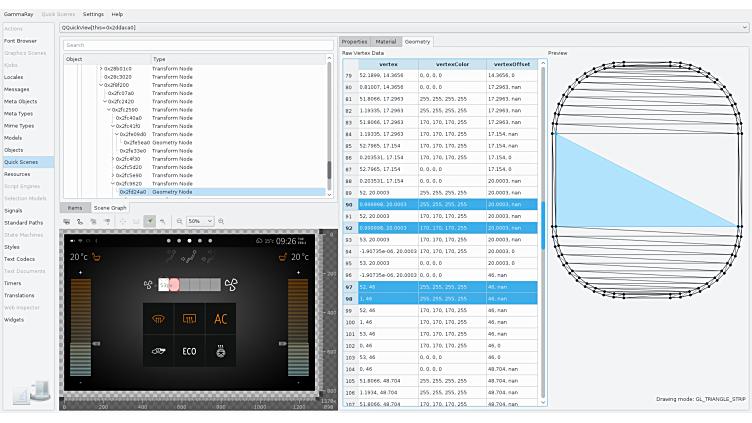Open the 50% zoom level dropdown
This screenshot has width=752, height=423.
coord(200,220)
